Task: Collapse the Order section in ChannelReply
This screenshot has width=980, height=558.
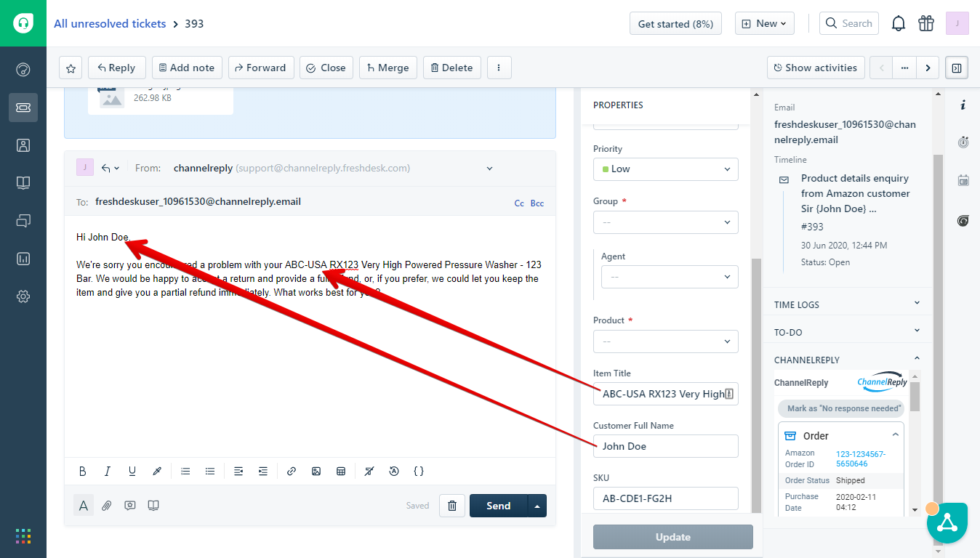Action: click(896, 435)
